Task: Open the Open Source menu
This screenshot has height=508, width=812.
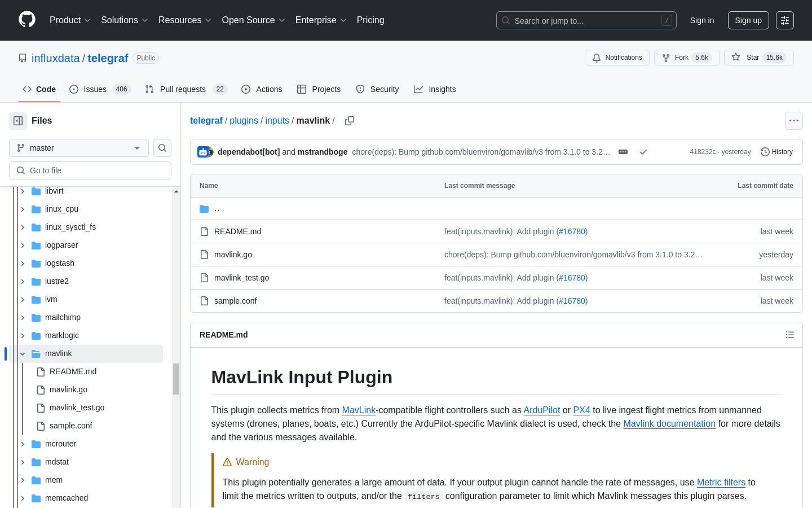Action: (x=254, y=20)
